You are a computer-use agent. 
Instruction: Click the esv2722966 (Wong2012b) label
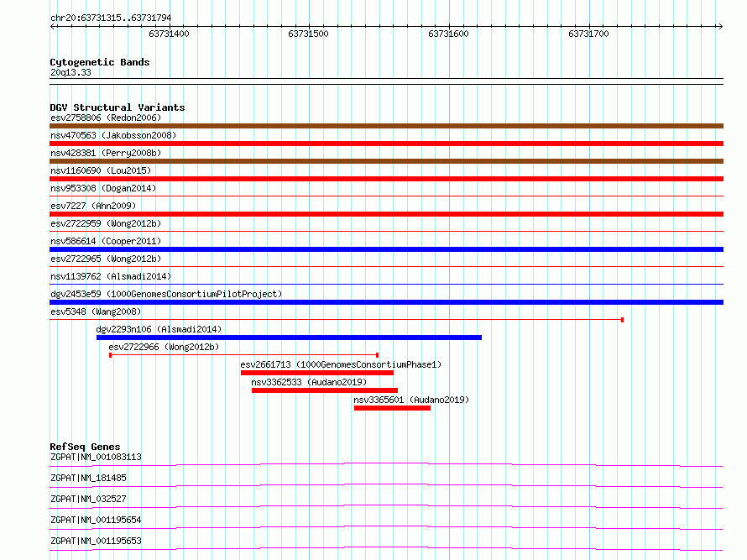[x=164, y=347]
